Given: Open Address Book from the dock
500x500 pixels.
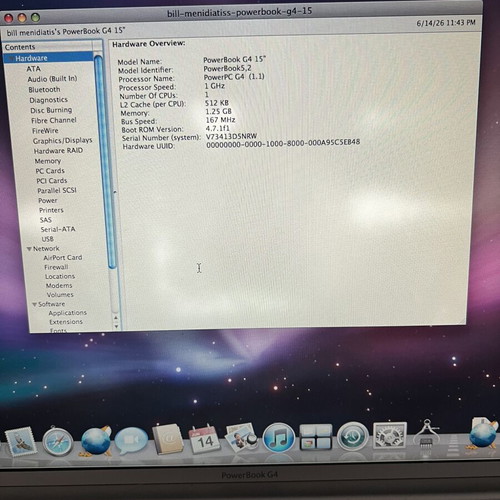Looking at the screenshot, I should (x=168, y=440).
